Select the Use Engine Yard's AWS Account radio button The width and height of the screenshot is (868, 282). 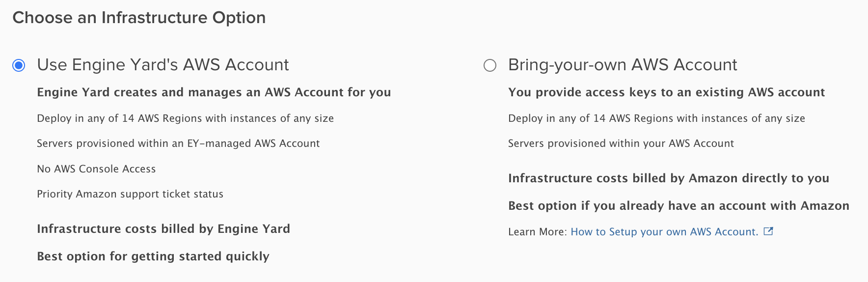(19, 65)
